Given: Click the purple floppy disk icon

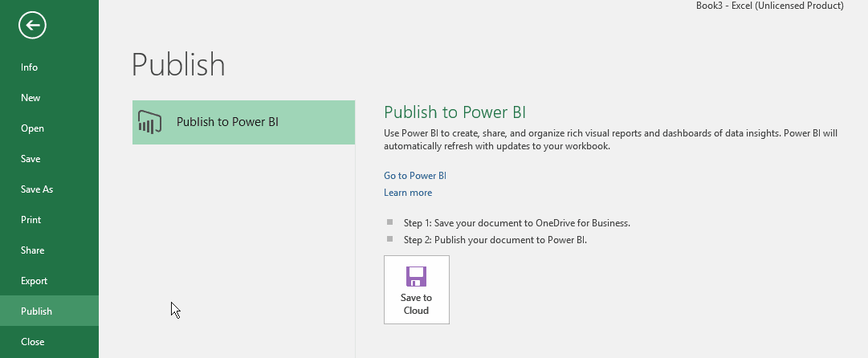Looking at the screenshot, I should coord(416,276).
